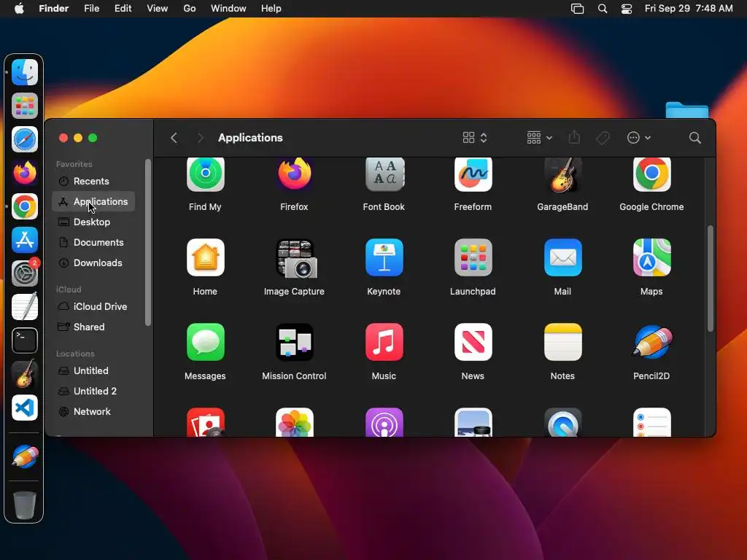Image resolution: width=747 pixels, height=560 pixels.
Task: Open Safari from the Dock
Action: (x=25, y=139)
